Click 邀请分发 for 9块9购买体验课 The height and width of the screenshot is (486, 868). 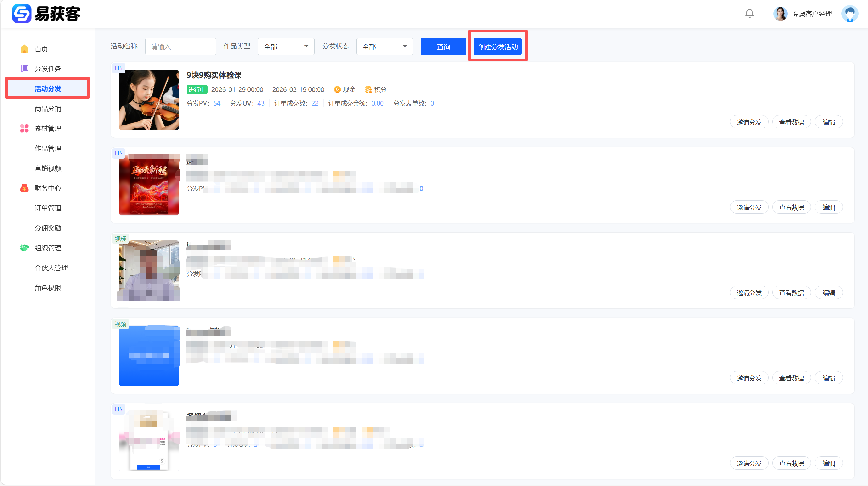[749, 122]
